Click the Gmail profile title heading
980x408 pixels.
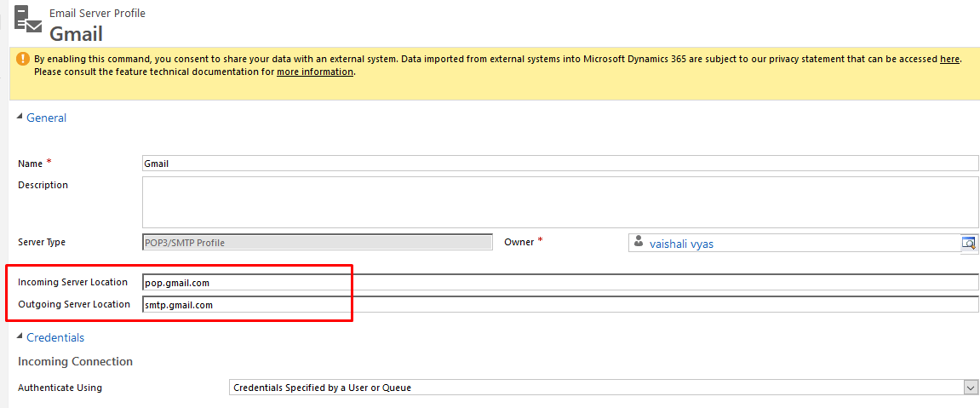76,33
